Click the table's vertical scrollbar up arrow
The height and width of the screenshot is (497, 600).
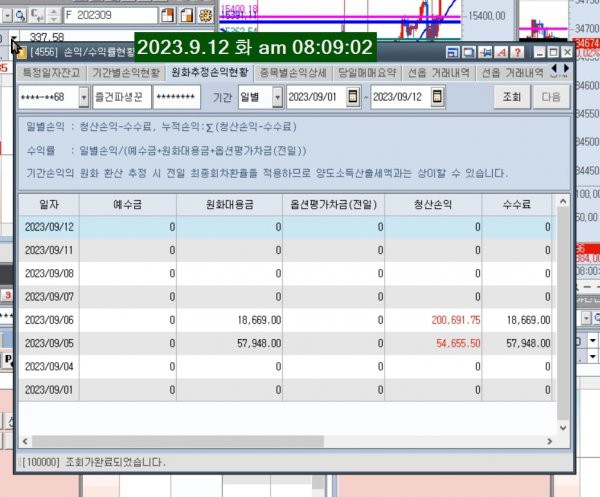[563, 201]
